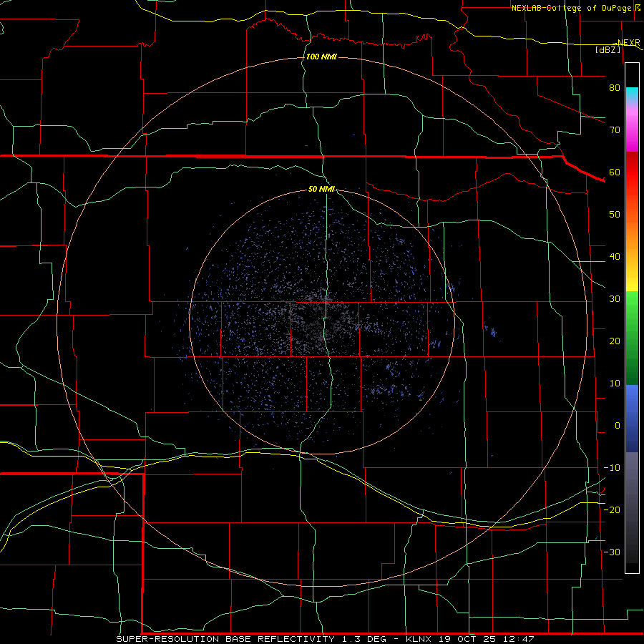Click the red band on the color bar
The image size is (644, 644).
632,172
